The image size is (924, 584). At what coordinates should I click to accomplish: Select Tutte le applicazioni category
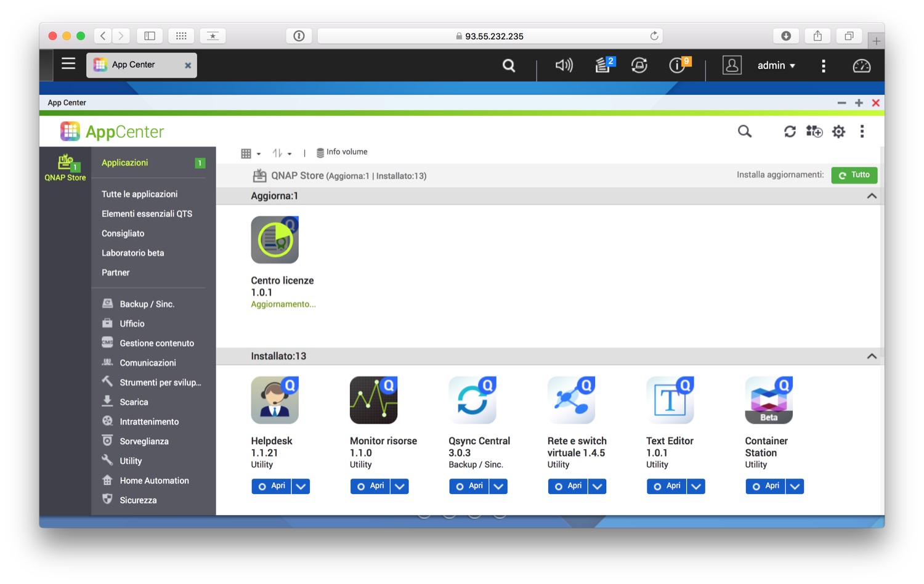click(x=139, y=194)
